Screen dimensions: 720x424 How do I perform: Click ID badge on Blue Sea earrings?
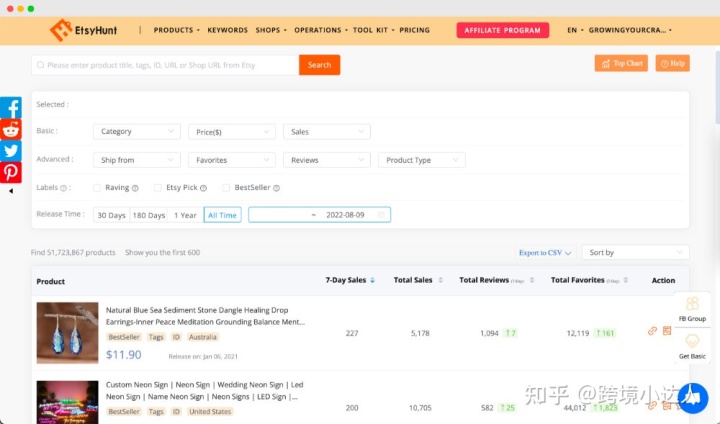[176, 337]
